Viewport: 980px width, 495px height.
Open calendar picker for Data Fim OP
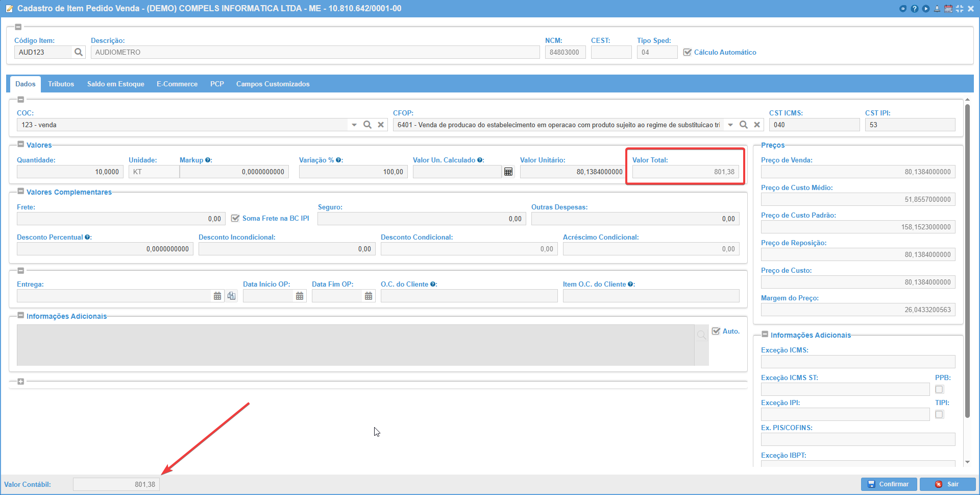click(369, 296)
